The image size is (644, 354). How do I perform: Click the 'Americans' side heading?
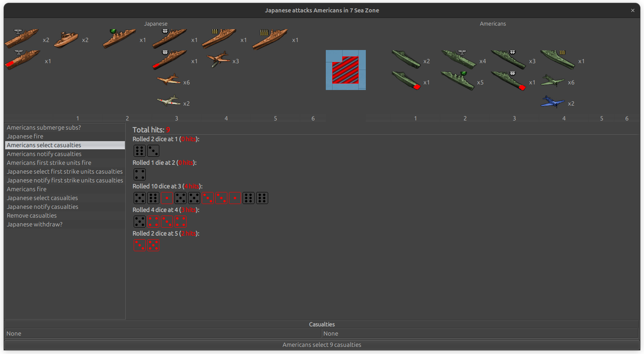point(493,24)
